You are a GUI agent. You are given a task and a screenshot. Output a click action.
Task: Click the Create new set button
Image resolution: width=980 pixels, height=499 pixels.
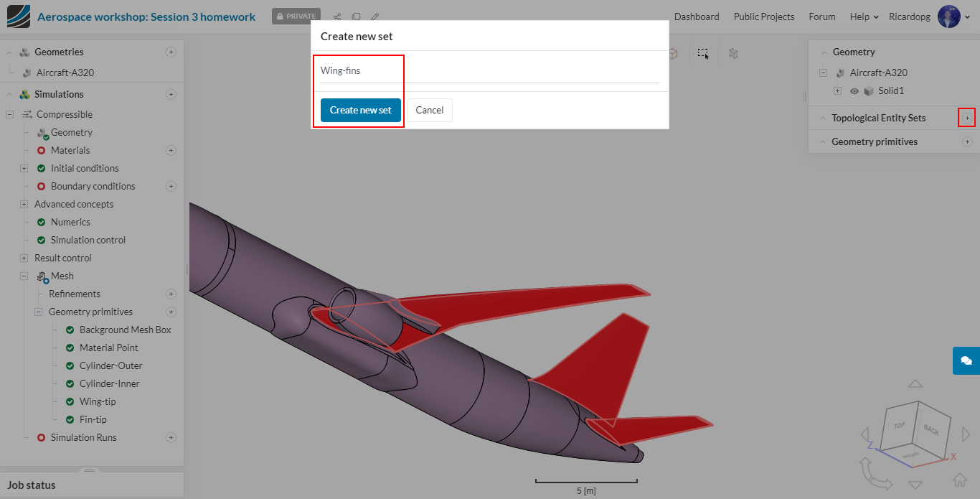pyautogui.click(x=361, y=110)
